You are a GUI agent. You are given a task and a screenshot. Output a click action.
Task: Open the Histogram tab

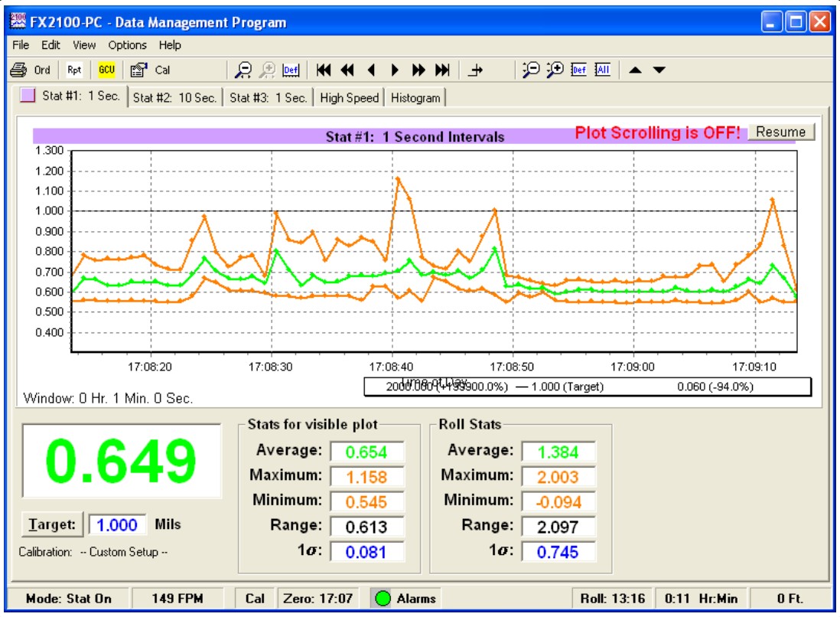coord(415,98)
